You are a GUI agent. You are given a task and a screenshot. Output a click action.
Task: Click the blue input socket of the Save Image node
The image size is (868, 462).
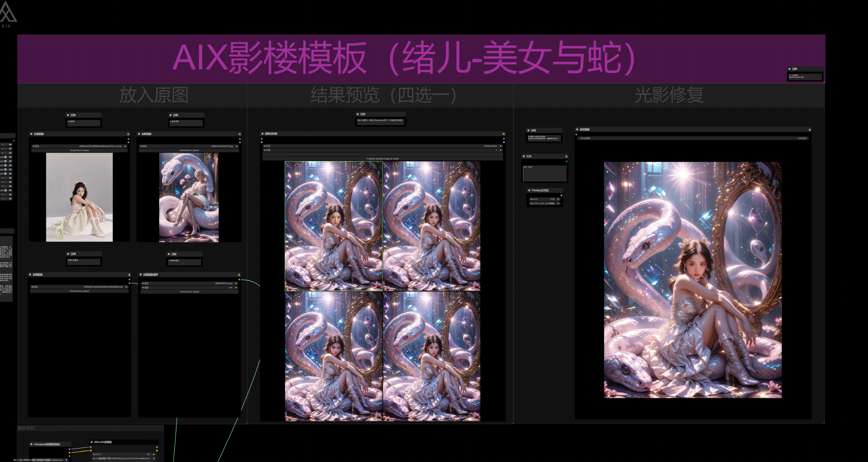576,134
